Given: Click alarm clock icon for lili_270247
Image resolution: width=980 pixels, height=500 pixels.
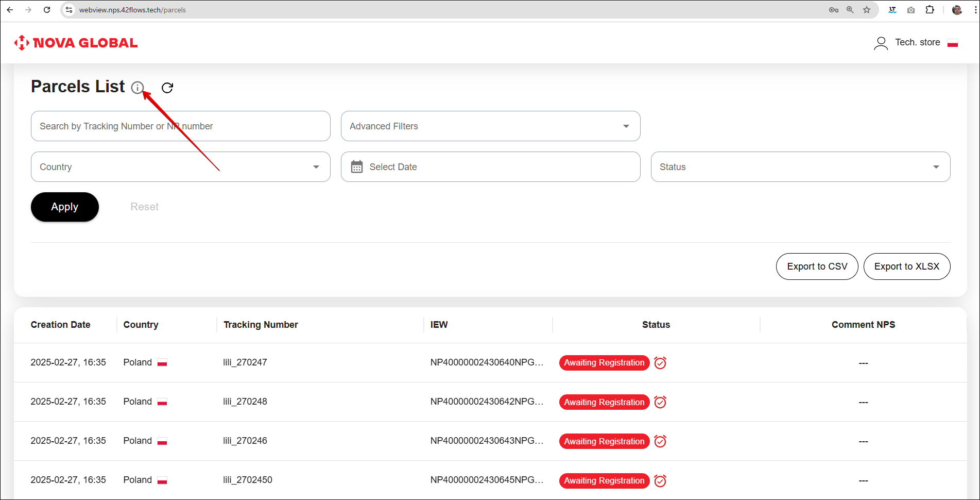Looking at the screenshot, I should (x=660, y=363).
